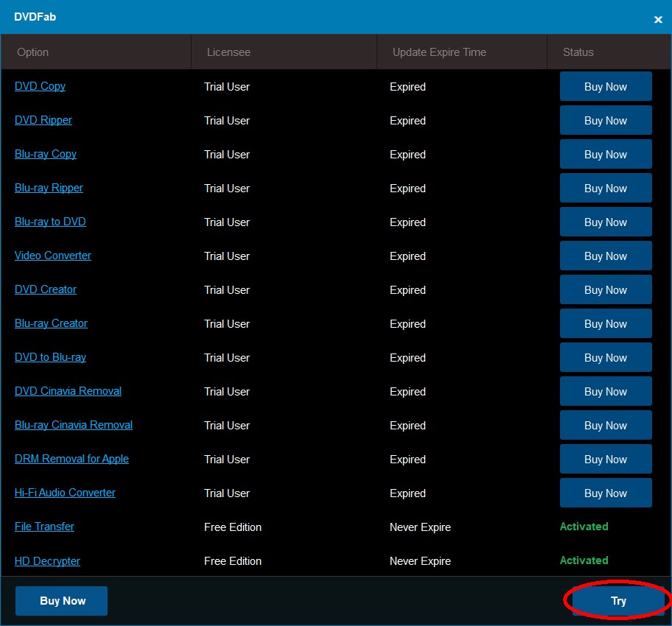Click Buy Now for DVD to Blu-ray

606,357
